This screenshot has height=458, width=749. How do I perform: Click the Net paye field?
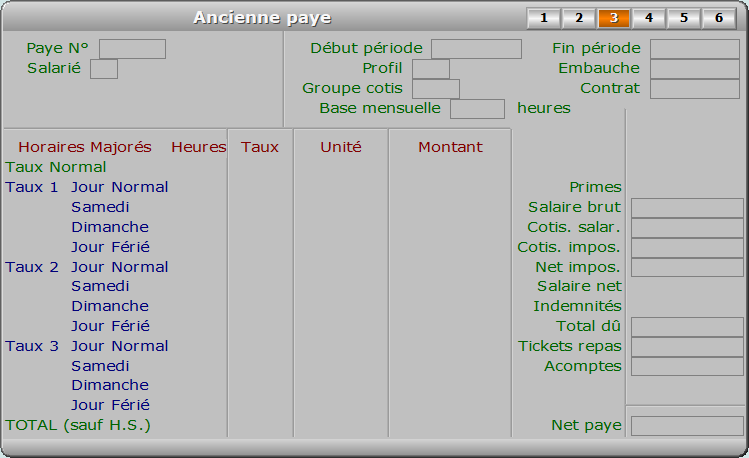tap(687, 426)
